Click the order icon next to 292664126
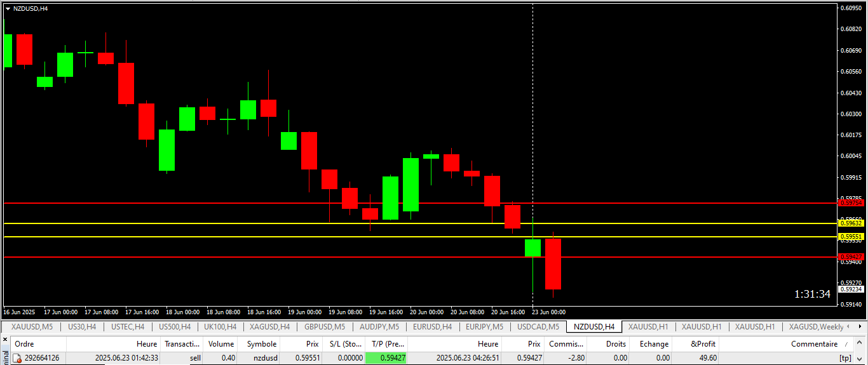The image size is (868, 365). (x=17, y=359)
